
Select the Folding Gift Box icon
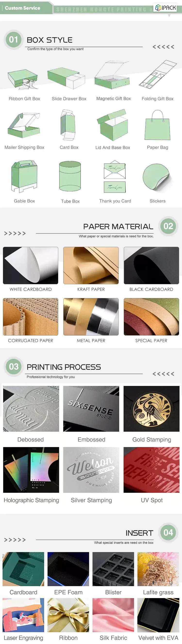pos(157,75)
